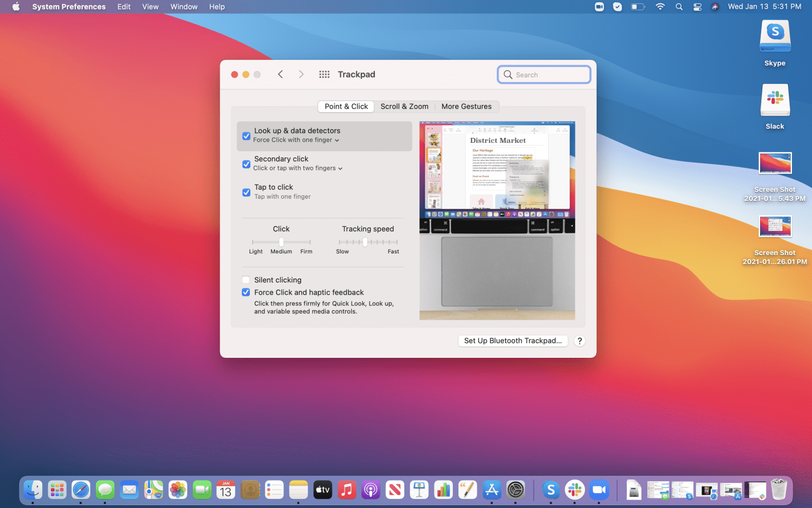The height and width of the screenshot is (508, 812).
Task: Open the Window menu
Action: point(184,7)
